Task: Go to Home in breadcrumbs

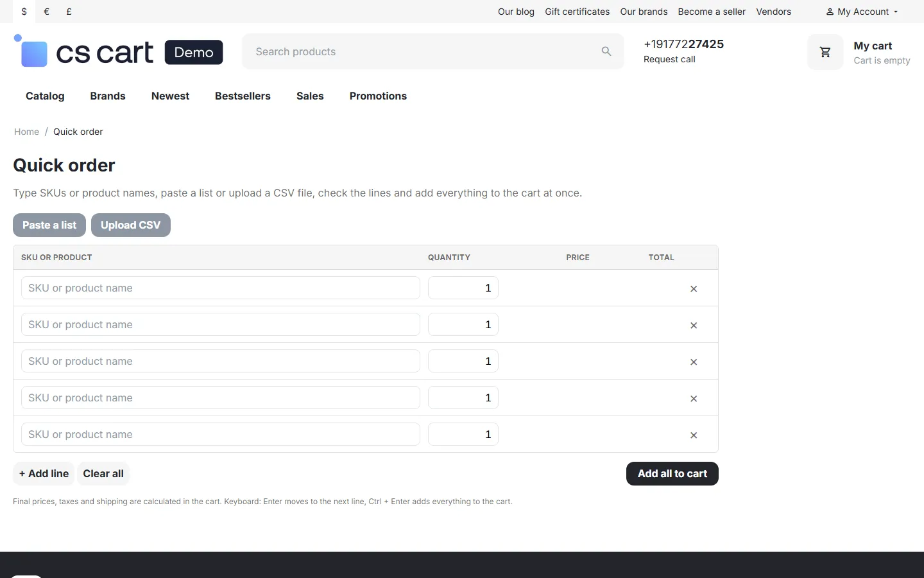Action: 26,132
